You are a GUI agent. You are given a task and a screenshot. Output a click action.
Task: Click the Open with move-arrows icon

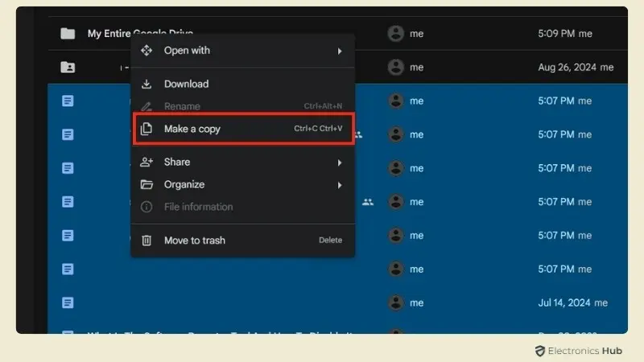coord(147,51)
